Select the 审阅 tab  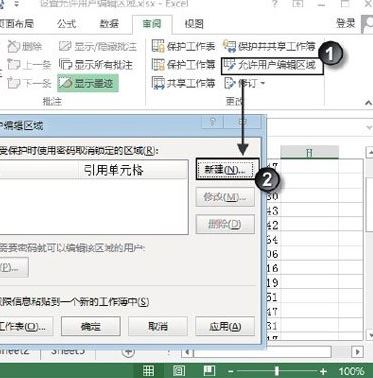(x=152, y=24)
